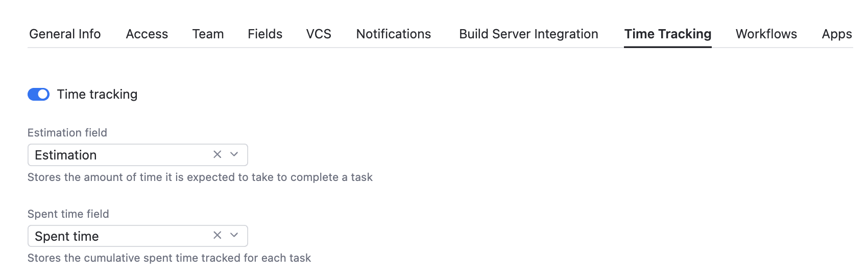Go to the Team tab
868x275 pixels.
(208, 34)
